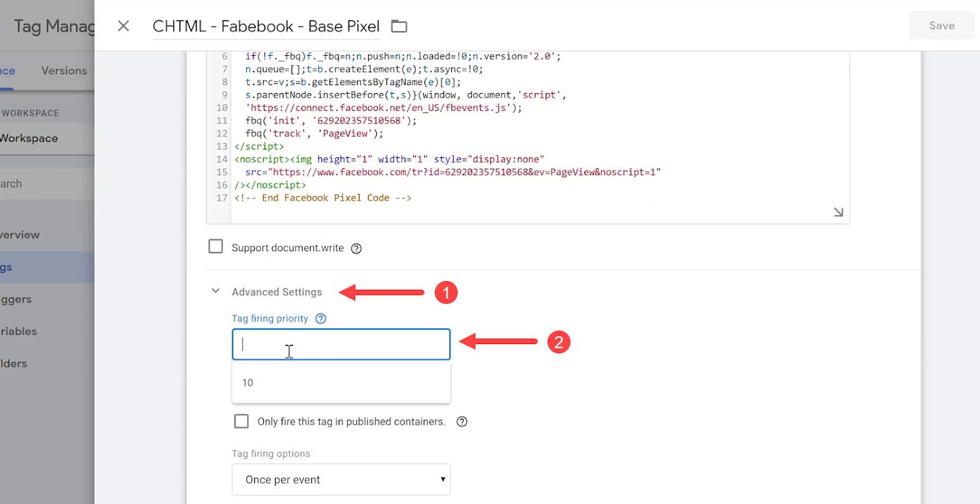Check Only fire this tag in published containers
The height and width of the screenshot is (504, 980).
241,421
